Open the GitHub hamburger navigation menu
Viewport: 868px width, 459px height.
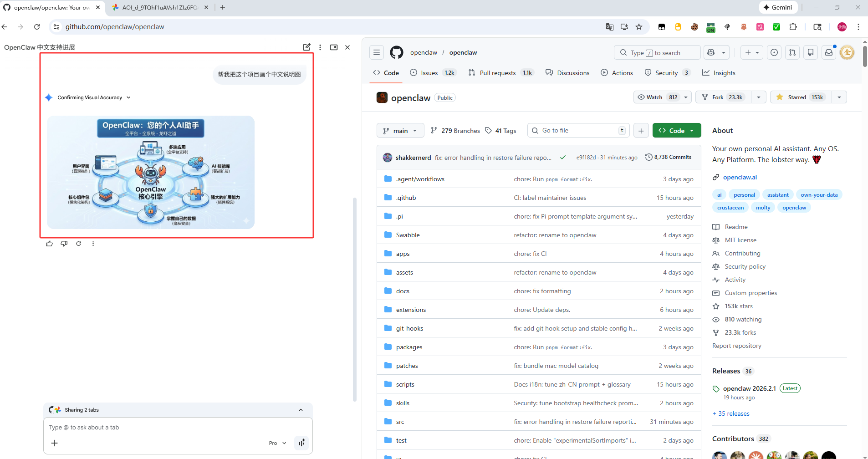coord(377,52)
